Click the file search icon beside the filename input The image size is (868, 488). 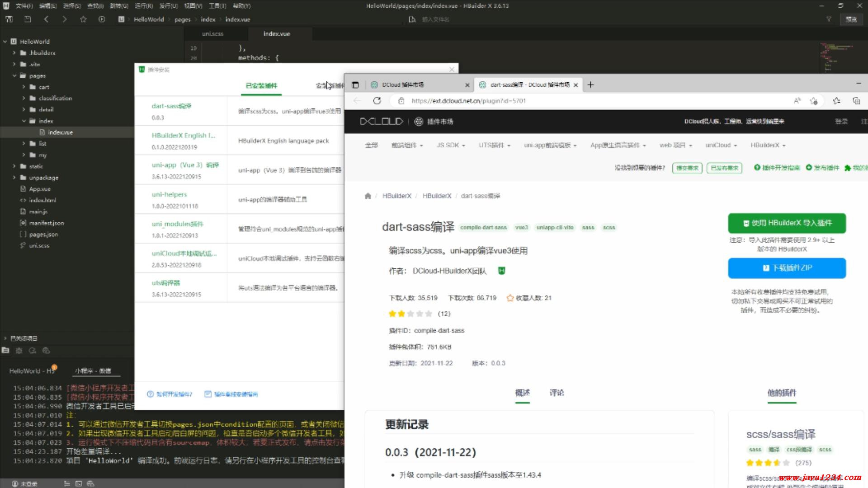[x=412, y=19]
